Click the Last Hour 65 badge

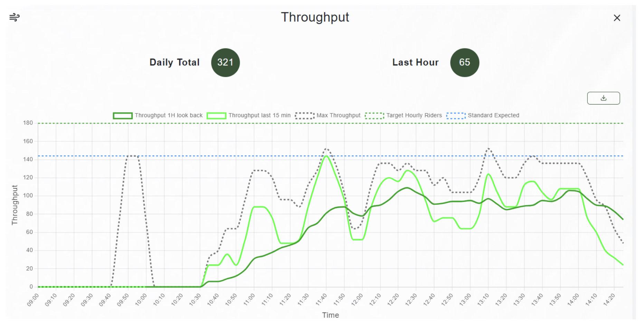coord(465,63)
